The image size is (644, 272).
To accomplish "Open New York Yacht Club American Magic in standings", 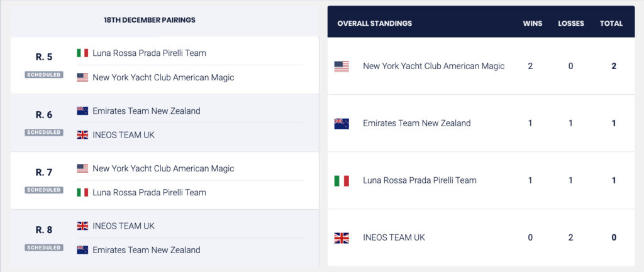I will pos(433,66).
